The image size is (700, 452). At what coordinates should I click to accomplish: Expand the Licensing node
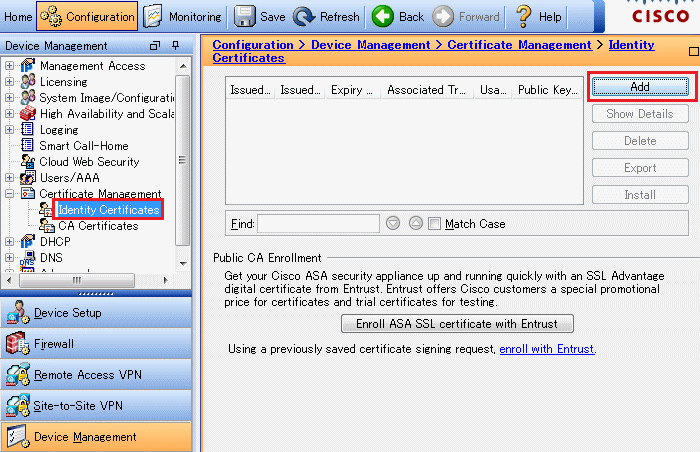coord(9,82)
